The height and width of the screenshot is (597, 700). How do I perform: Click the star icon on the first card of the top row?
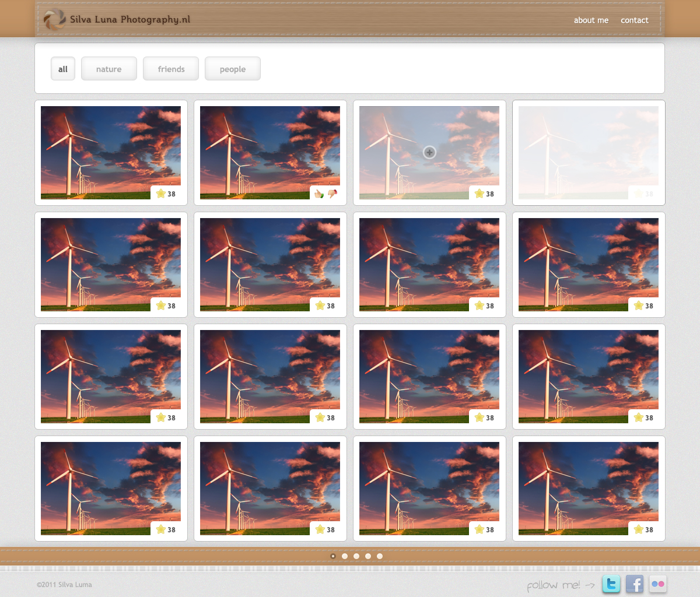[x=161, y=194]
